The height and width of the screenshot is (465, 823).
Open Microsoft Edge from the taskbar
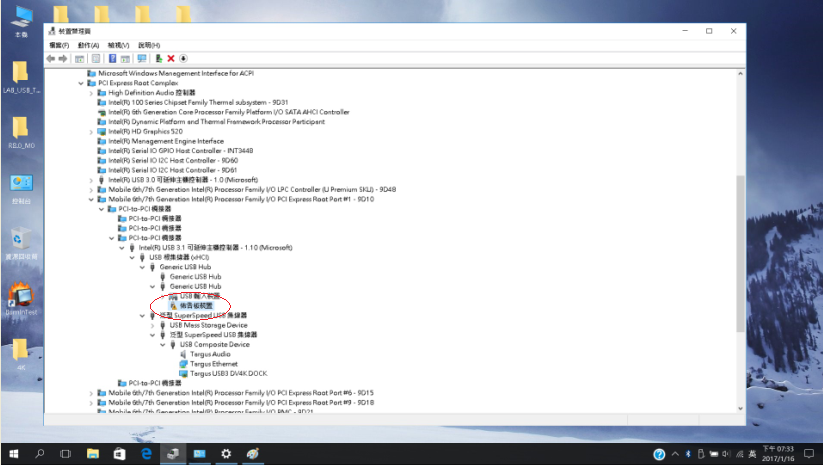(146, 454)
